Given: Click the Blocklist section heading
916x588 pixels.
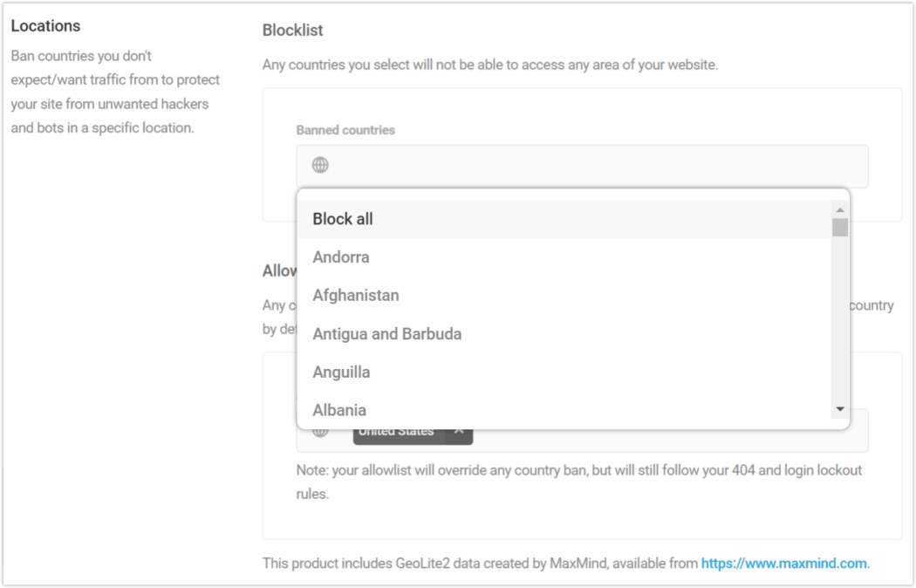Looking at the screenshot, I should [292, 30].
